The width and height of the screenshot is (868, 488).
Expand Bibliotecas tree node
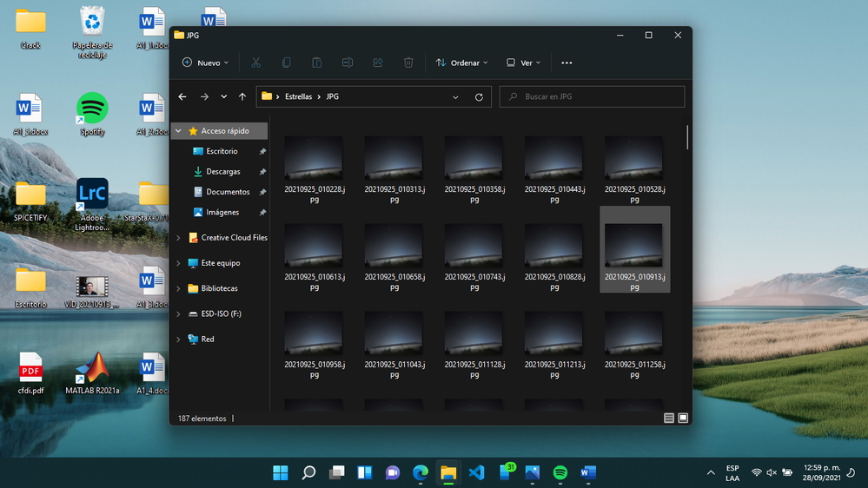click(x=178, y=289)
